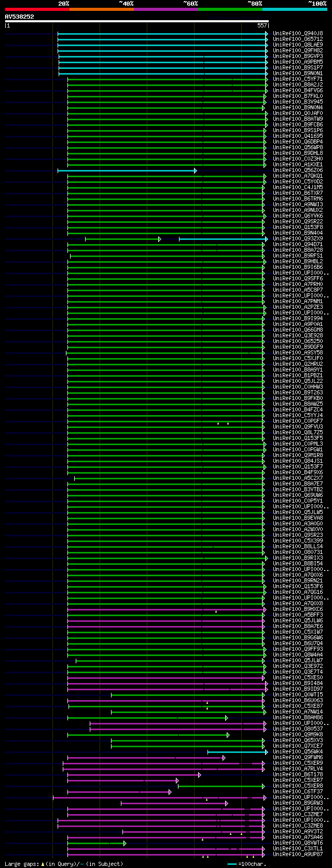Select hit label UniRef100_C5YF71

pos(298,79)
